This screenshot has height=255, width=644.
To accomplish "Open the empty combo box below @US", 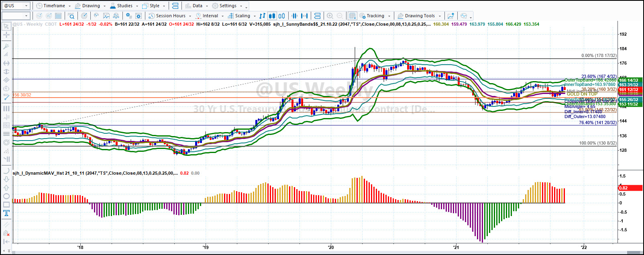I will (16, 16).
